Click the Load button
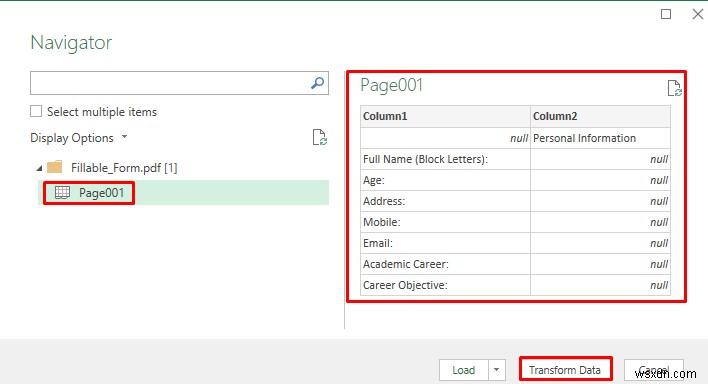Image resolution: width=708 pixels, height=384 pixels. pyautogui.click(x=464, y=370)
